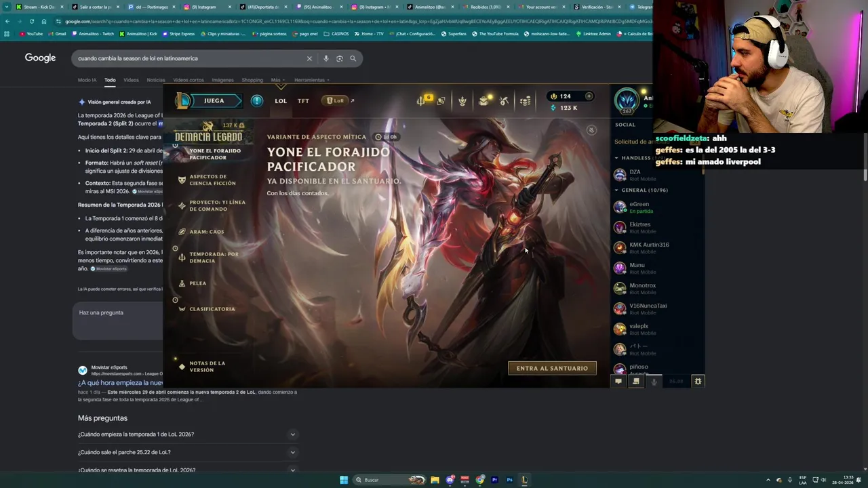This screenshot has height=488, width=868.
Task: Switch to Google Modo IA tab
Action: [x=87, y=80]
